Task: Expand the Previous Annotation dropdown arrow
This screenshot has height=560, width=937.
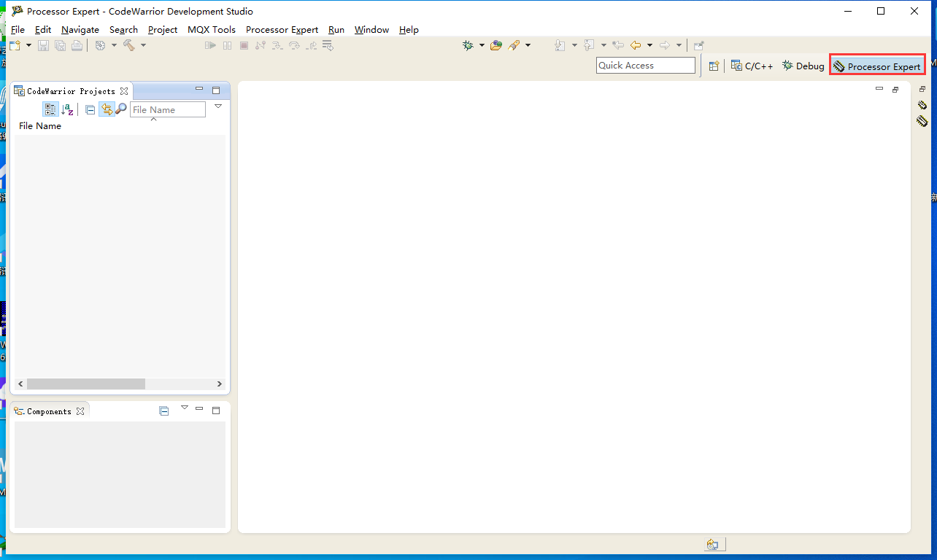Action: [x=604, y=45]
